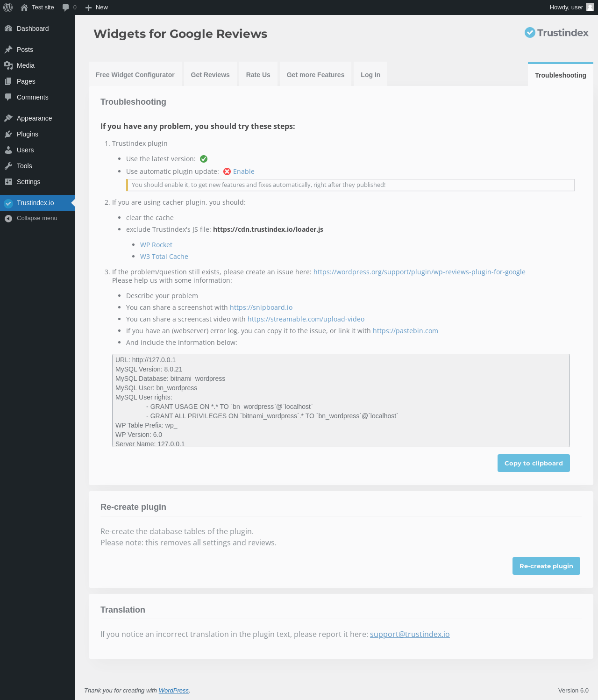Image resolution: width=598 pixels, height=700 pixels.
Task: Click the Appearance paintbrush icon
Action: point(8,118)
